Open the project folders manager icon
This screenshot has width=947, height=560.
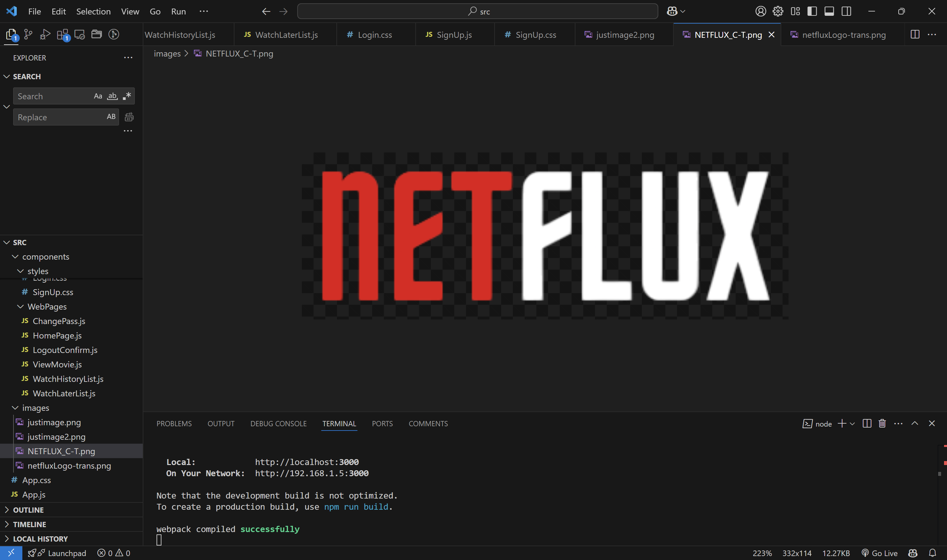97,34
